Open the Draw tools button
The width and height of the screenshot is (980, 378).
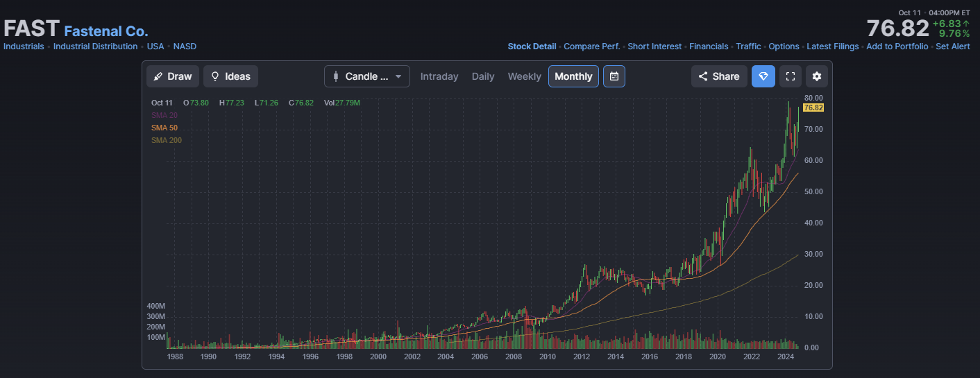point(173,76)
